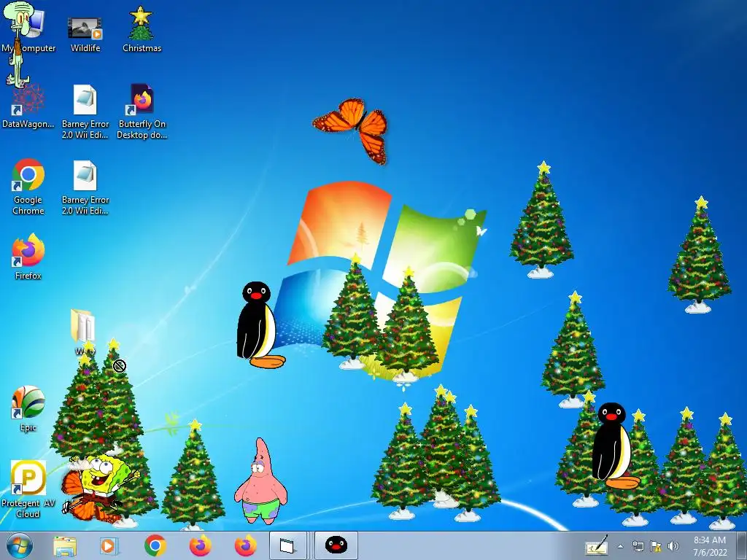Open the clock showing 8:34 AM
The width and height of the screenshot is (747, 560).
pyautogui.click(x=710, y=546)
